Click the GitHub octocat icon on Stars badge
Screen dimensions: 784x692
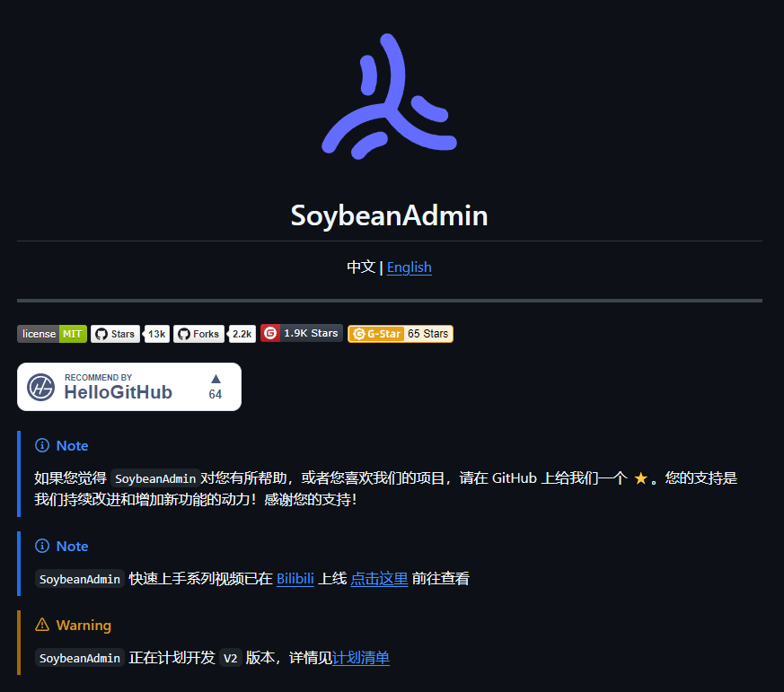[x=101, y=334]
